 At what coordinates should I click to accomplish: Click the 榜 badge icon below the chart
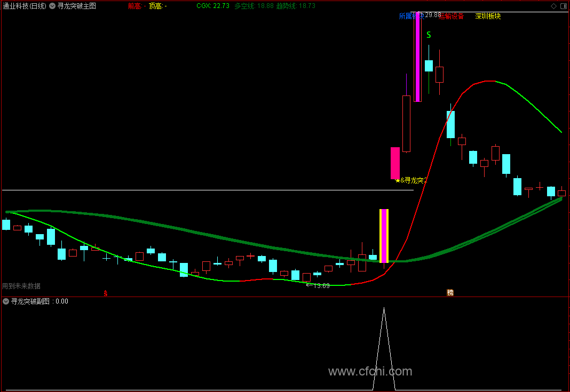450,292
